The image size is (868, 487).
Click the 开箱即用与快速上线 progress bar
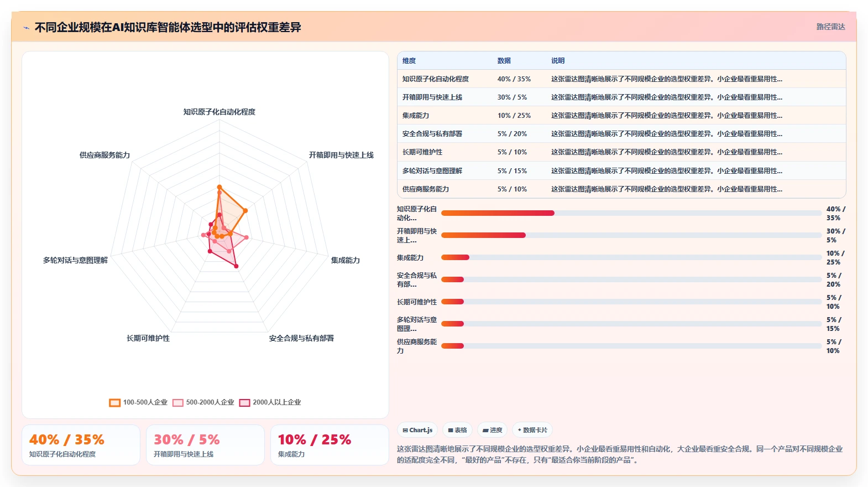(631, 235)
